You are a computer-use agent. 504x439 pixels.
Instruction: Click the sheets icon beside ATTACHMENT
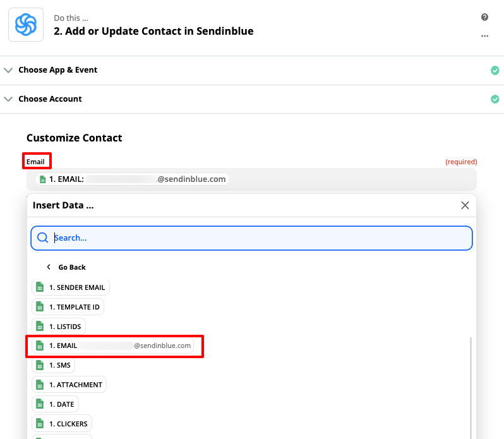(x=40, y=385)
